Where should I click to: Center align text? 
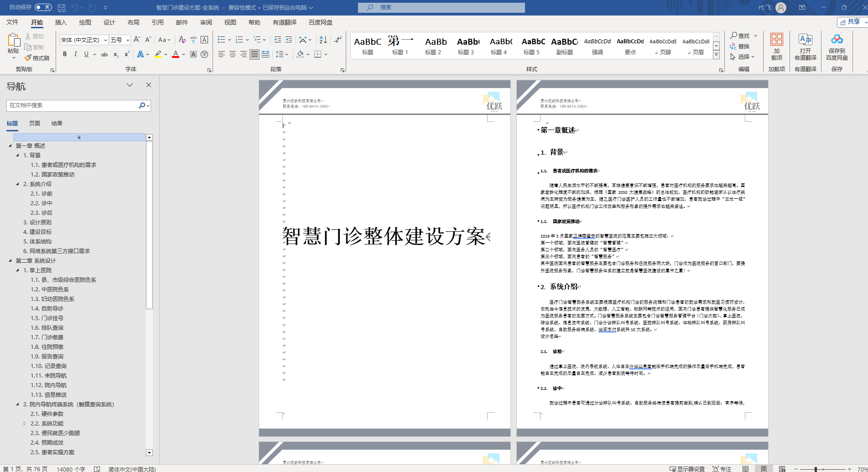(233, 54)
